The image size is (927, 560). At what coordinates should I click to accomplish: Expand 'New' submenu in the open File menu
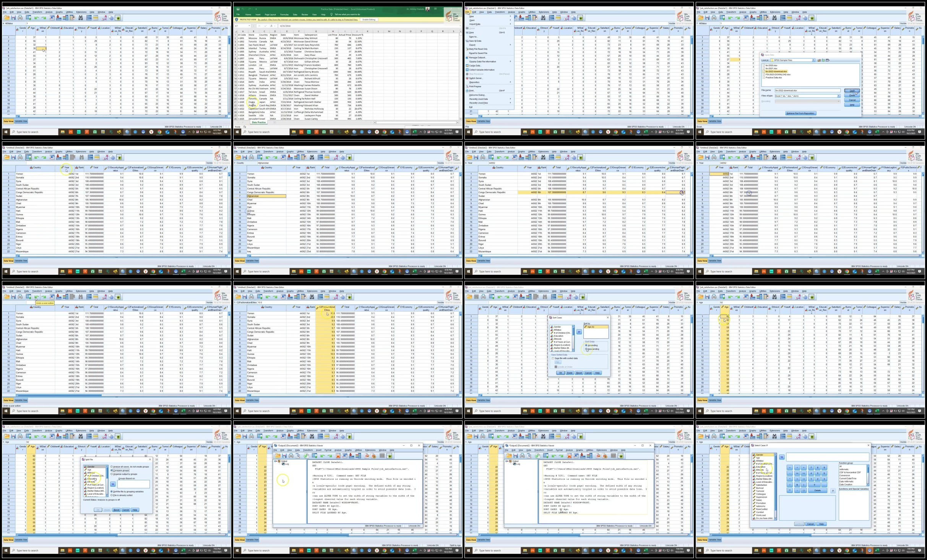point(489,16)
